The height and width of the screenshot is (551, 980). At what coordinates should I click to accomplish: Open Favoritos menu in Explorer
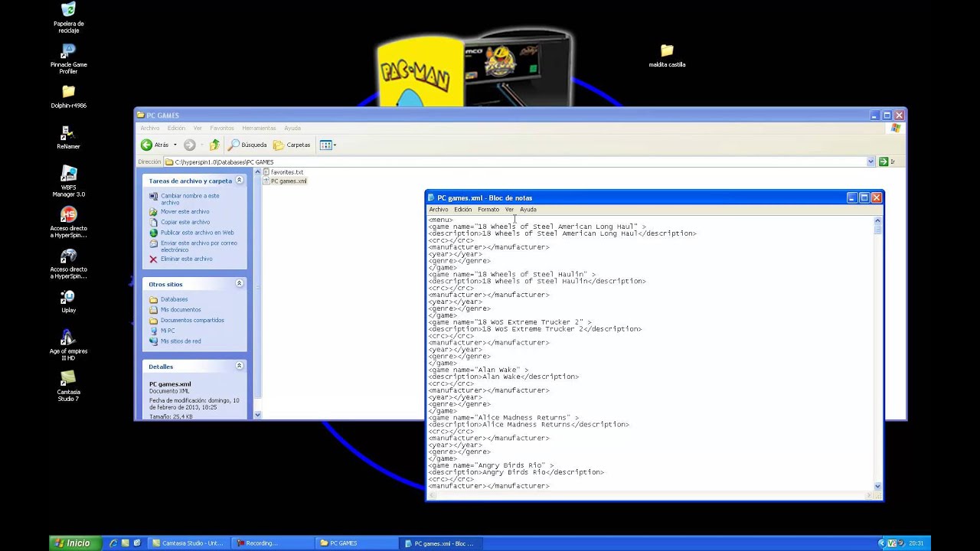[x=222, y=129]
